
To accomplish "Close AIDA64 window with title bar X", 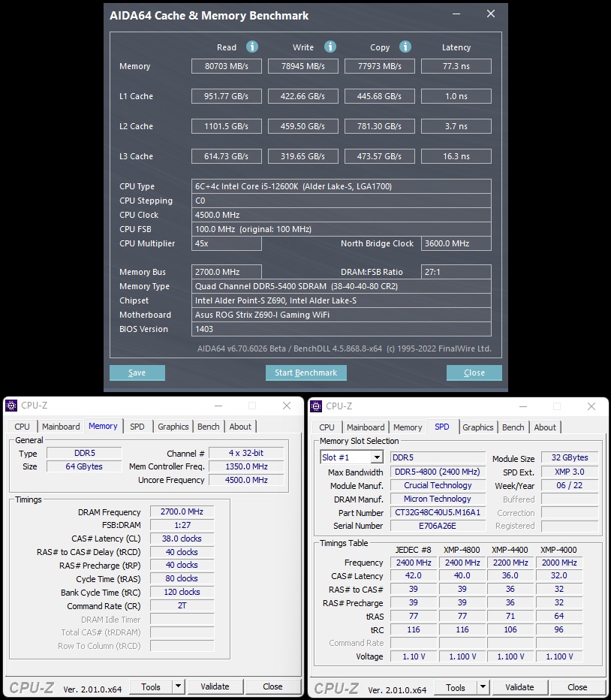I will point(491,14).
